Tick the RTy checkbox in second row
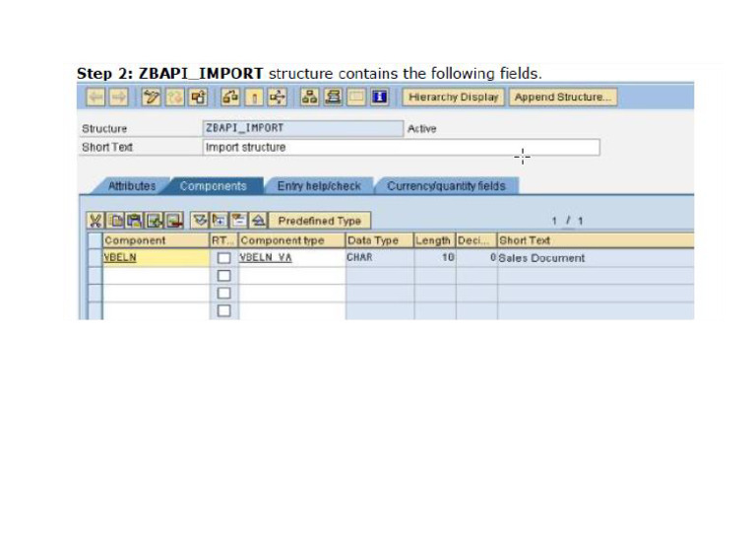Screen dimensions: 756x535 tap(223, 276)
